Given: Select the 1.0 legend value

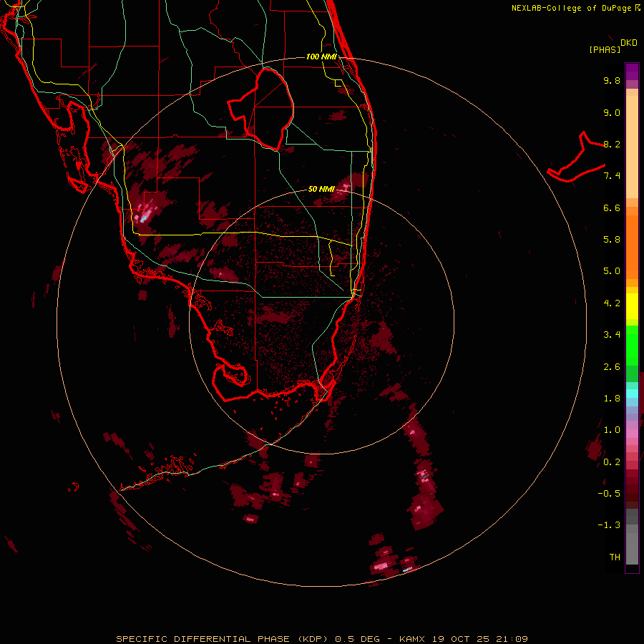Looking at the screenshot, I should [612, 430].
